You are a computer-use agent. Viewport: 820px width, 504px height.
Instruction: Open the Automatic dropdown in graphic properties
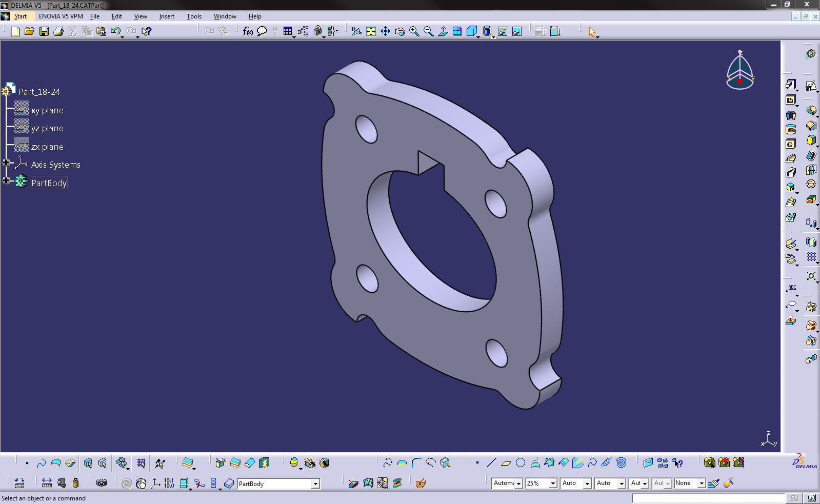pyautogui.click(x=518, y=483)
